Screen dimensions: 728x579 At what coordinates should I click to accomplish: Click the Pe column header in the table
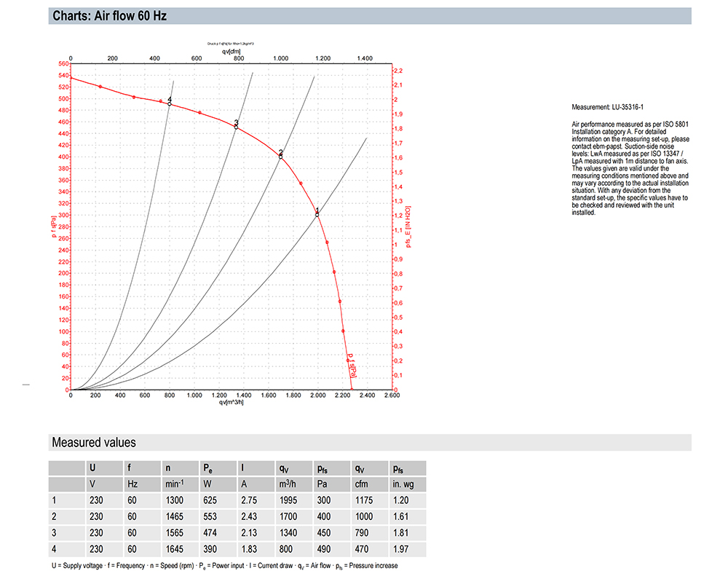point(210,468)
